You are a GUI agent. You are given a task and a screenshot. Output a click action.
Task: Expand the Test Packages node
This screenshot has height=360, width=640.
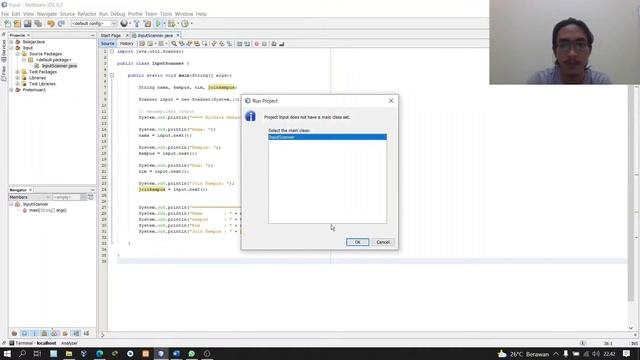[x=18, y=72]
